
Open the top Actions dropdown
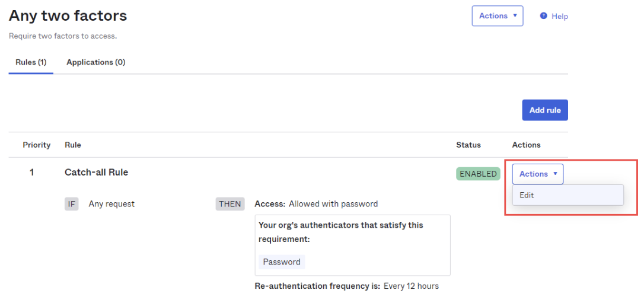tap(497, 16)
